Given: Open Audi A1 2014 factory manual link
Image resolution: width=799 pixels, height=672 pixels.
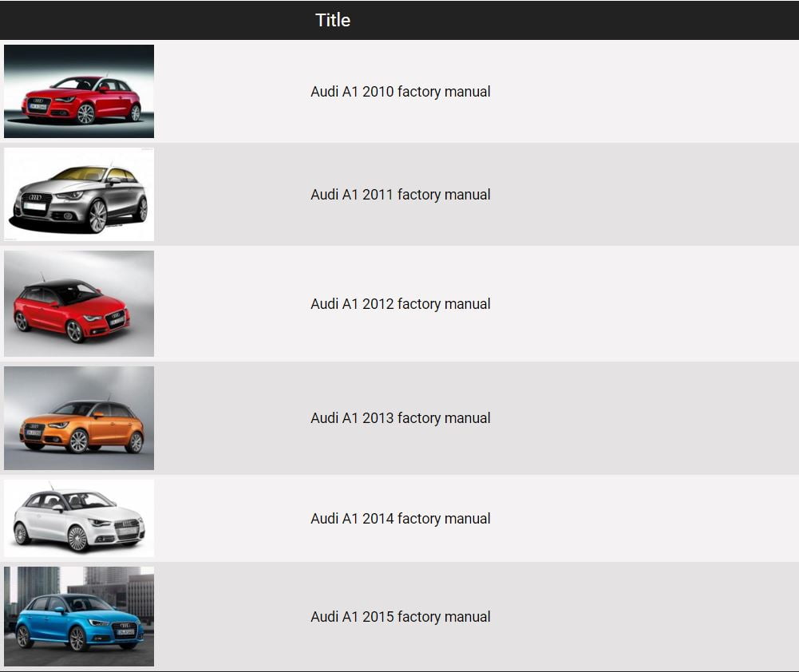Looking at the screenshot, I should (400, 519).
